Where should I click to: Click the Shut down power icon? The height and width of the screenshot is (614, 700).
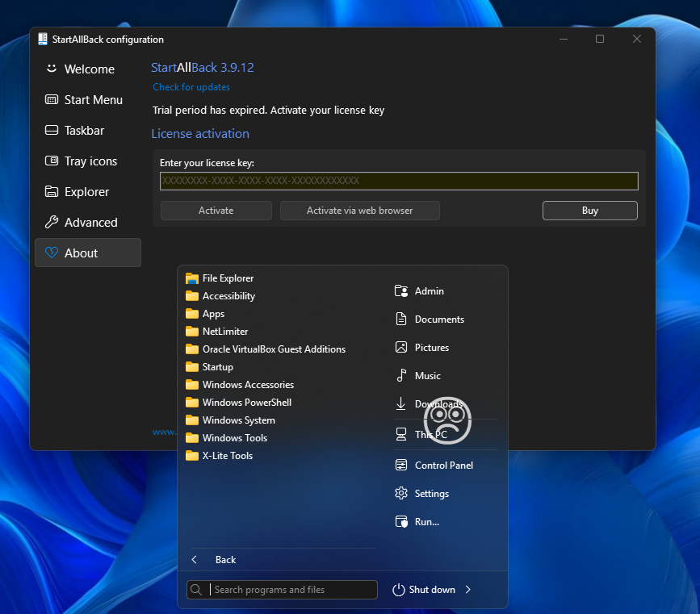(x=398, y=590)
